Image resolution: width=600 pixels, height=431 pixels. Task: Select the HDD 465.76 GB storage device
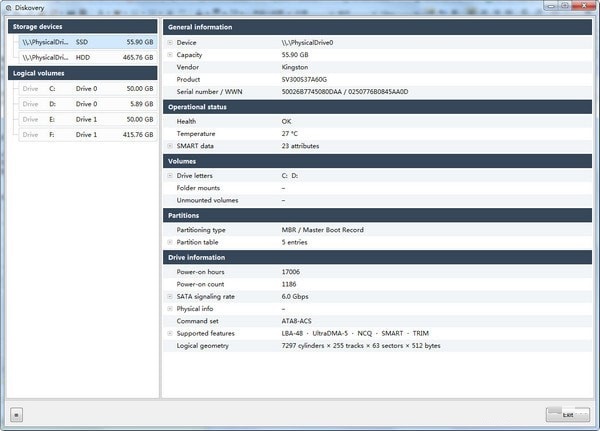pyautogui.click(x=88, y=57)
